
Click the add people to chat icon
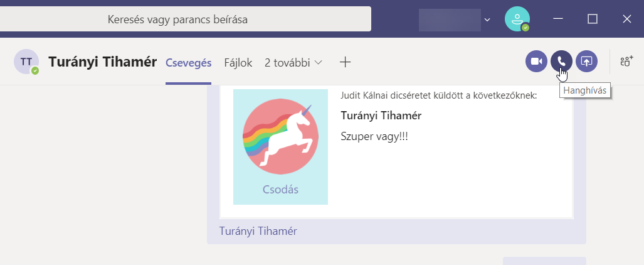point(626,61)
